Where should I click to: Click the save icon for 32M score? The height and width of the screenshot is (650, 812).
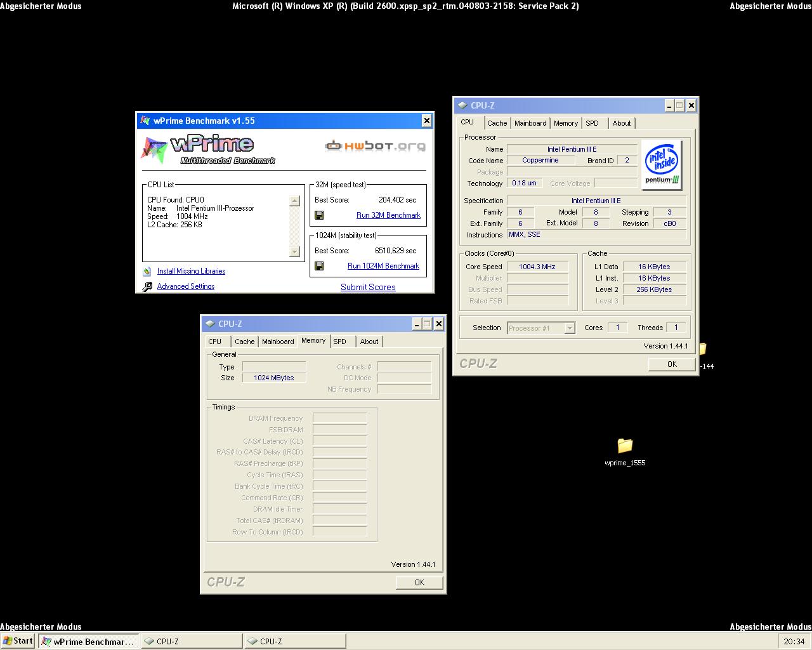point(319,215)
